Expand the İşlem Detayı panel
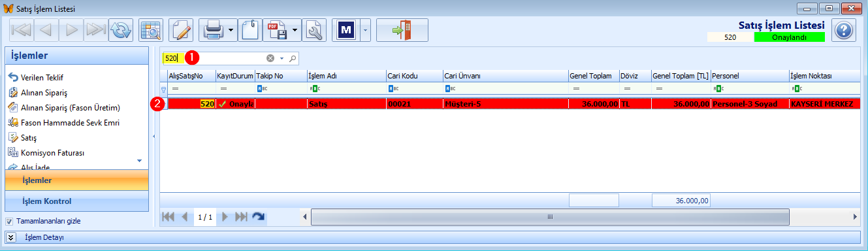This screenshot has height=251, width=868. click(11, 237)
